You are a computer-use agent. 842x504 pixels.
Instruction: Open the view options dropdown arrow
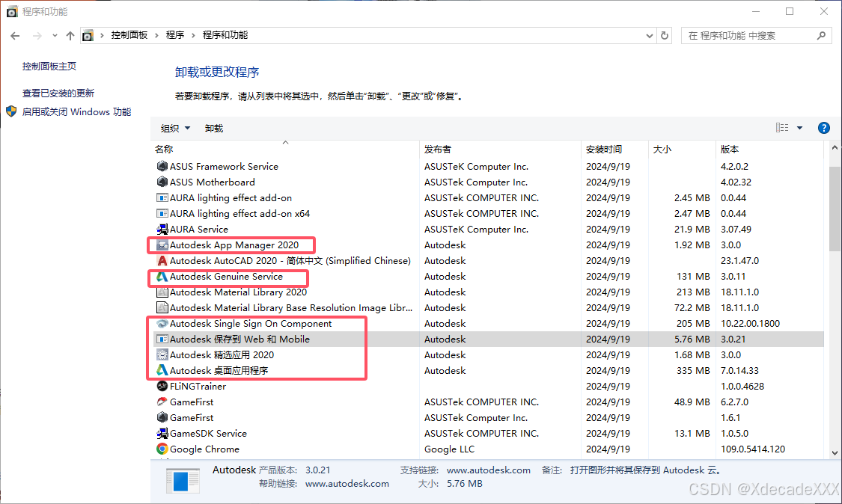pos(799,128)
